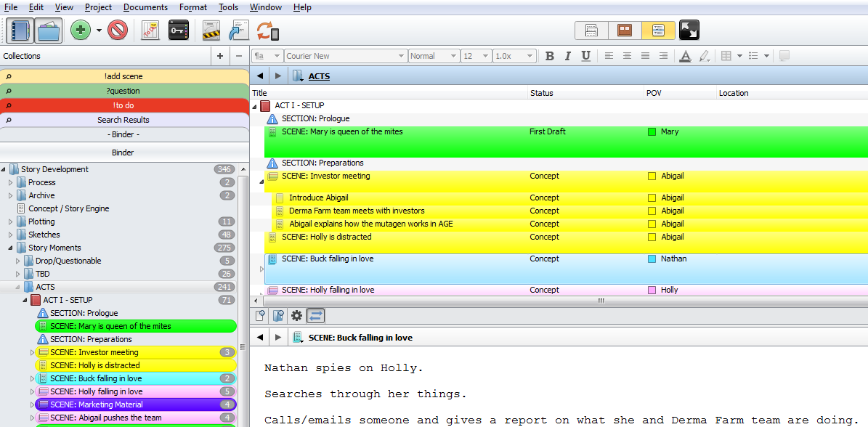Click the Insert table icon
Screen dimensions: 868x427
[726, 56]
